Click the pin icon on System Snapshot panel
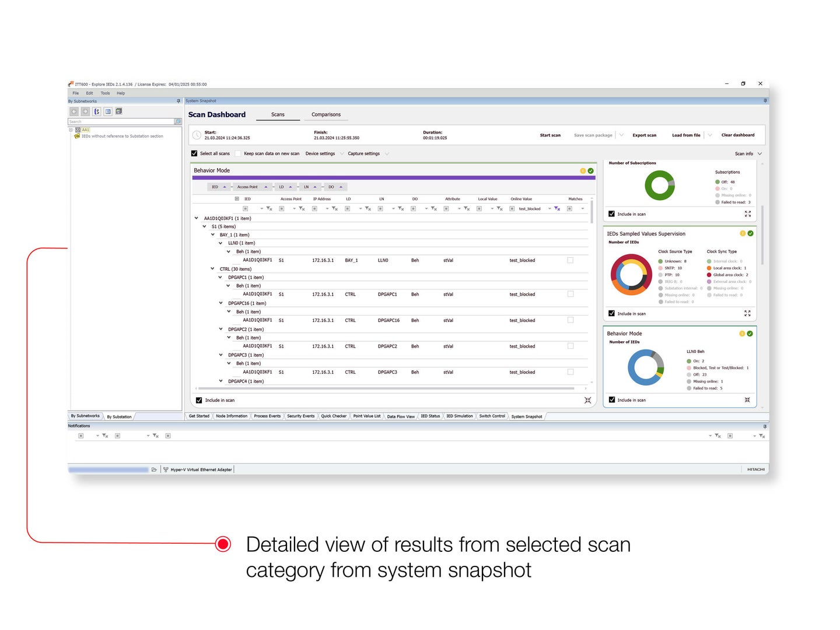The image size is (840, 630). coord(765,100)
